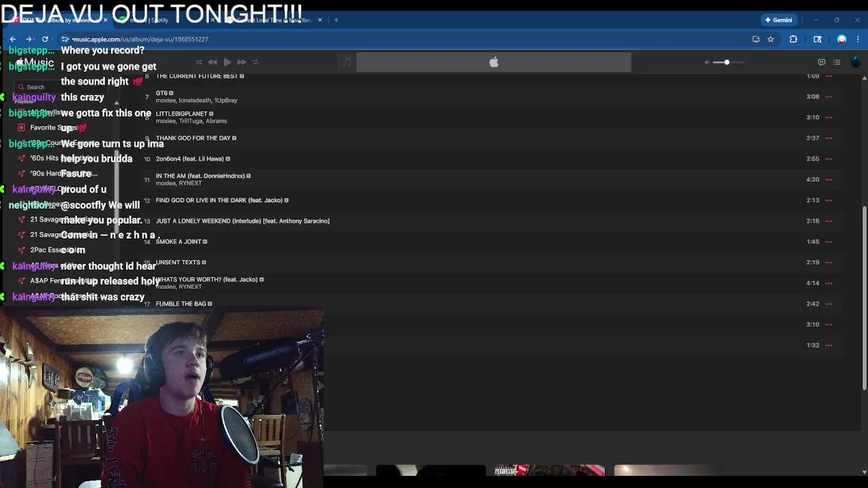Image resolution: width=868 pixels, height=488 pixels.
Task: Open more options for SMOKE A JOINT
Action: [x=829, y=241]
